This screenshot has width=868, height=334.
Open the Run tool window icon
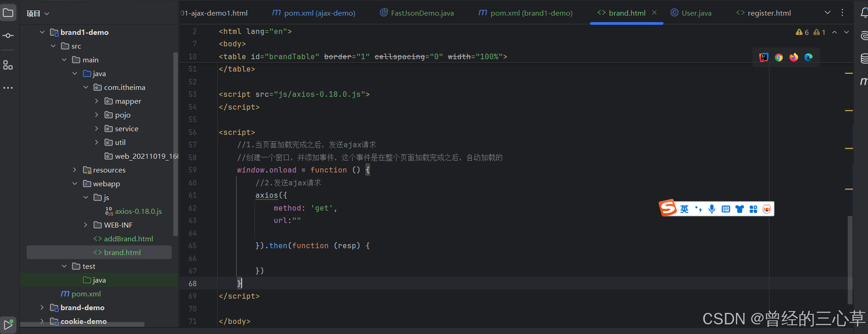click(8, 325)
